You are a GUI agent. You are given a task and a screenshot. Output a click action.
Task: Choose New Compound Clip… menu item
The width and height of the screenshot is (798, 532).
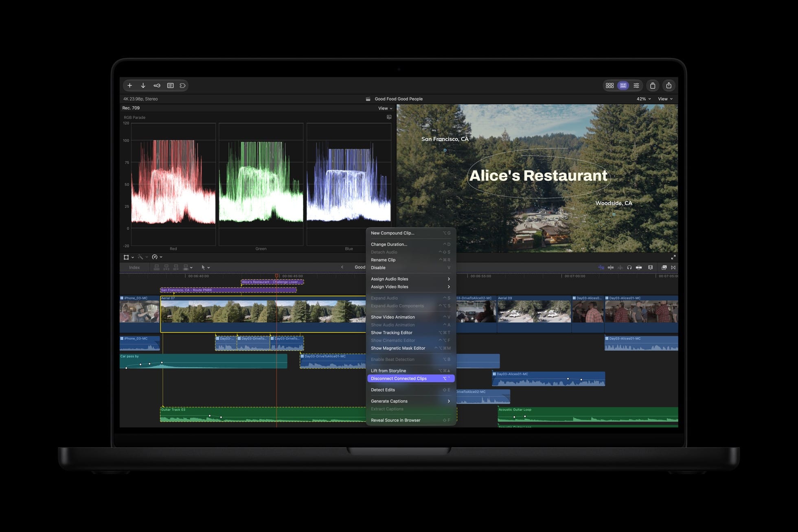click(410, 233)
